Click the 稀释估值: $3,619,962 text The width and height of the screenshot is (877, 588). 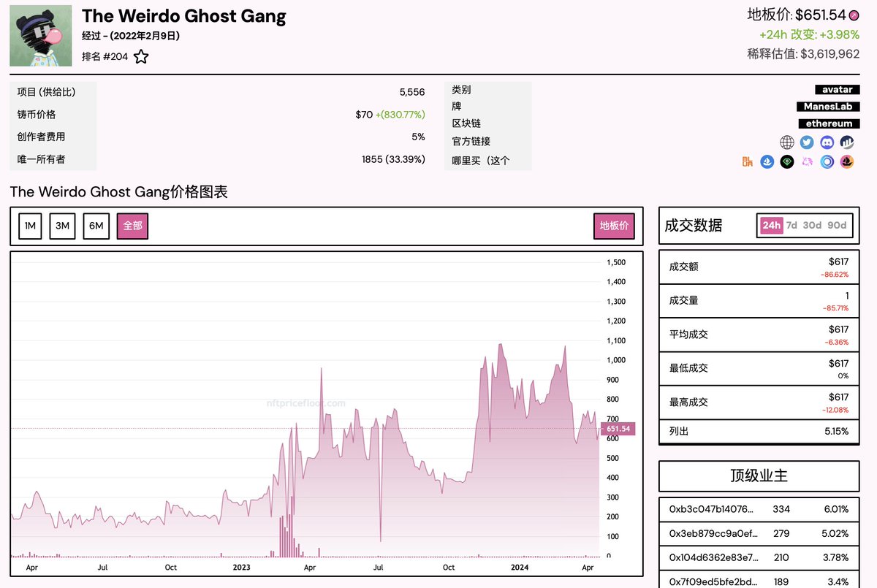click(x=803, y=53)
